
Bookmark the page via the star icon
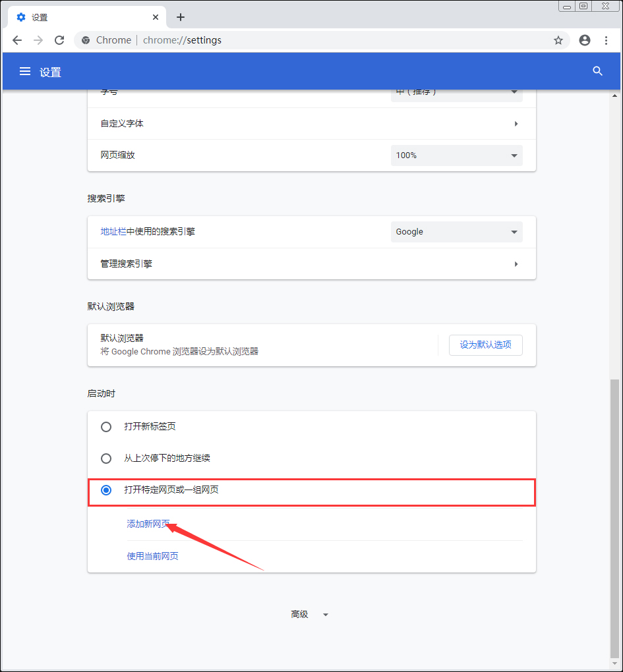(x=558, y=40)
